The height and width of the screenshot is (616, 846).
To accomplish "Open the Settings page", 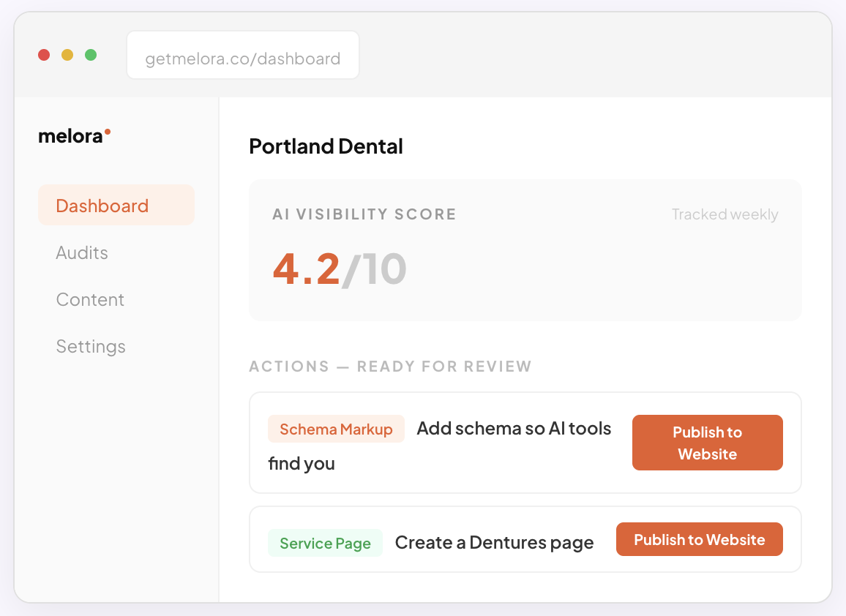I will pos(91,346).
